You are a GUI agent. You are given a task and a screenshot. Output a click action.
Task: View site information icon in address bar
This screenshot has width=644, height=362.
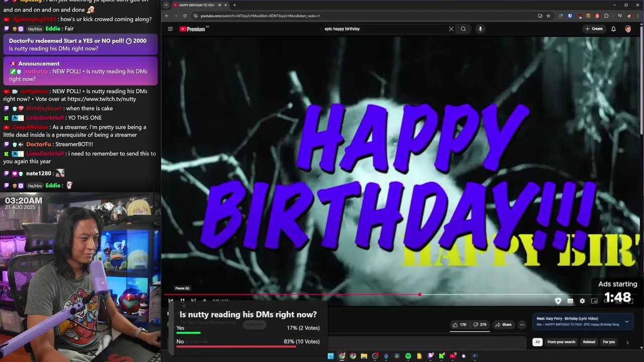195,16
